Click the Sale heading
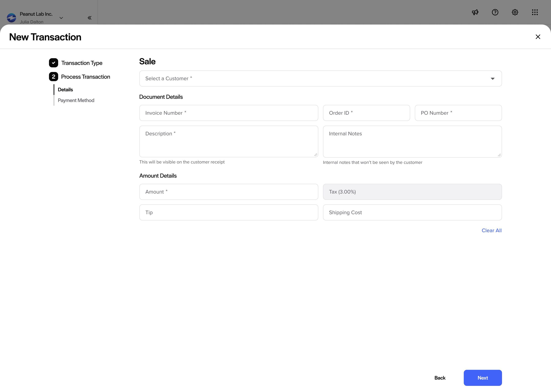 (147, 62)
